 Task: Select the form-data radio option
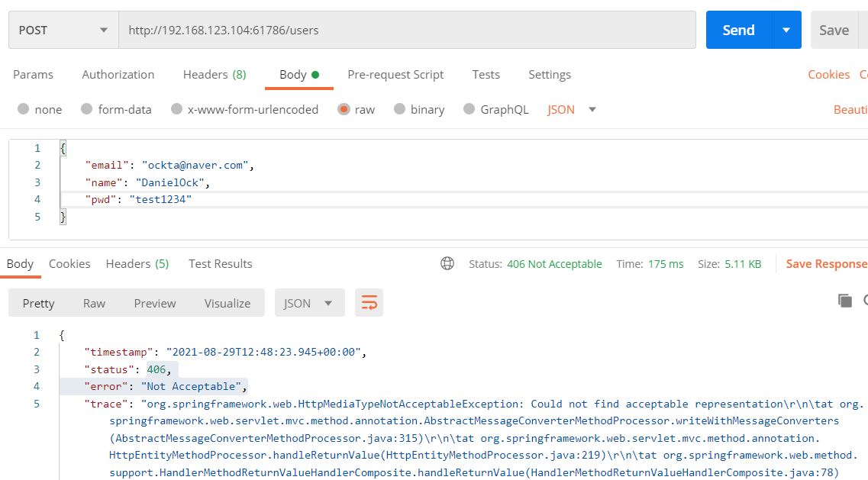coord(86,110)
